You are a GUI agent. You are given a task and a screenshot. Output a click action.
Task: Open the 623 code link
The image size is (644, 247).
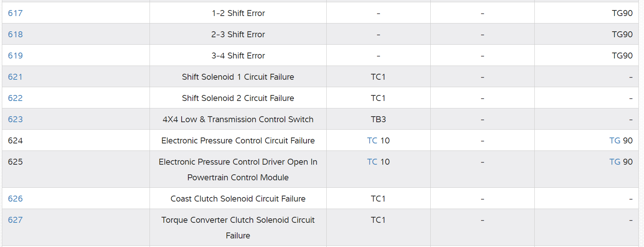15,120
